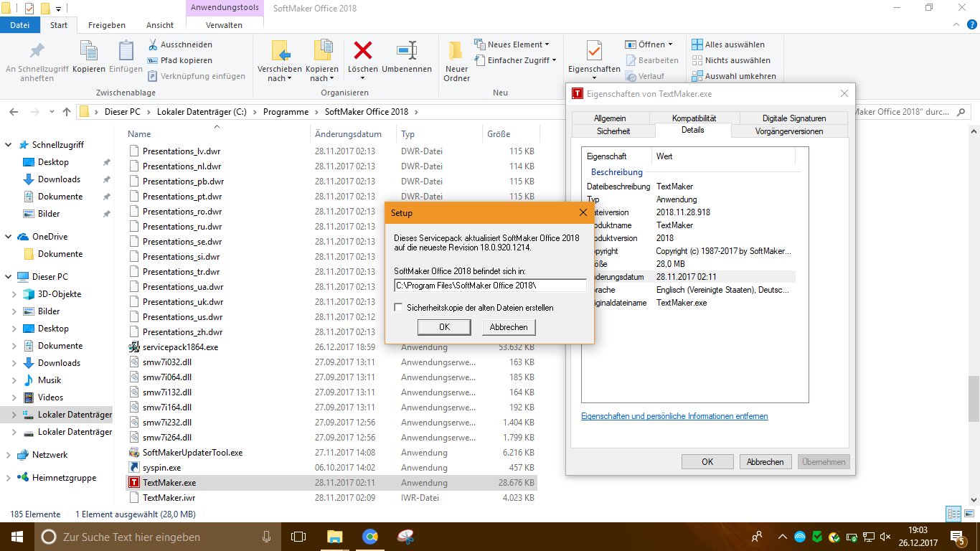Image resolution: width=980 pixels, height=551 pixels.
Task: Create folder with Neuer Ordner icon
Action: 456,61
